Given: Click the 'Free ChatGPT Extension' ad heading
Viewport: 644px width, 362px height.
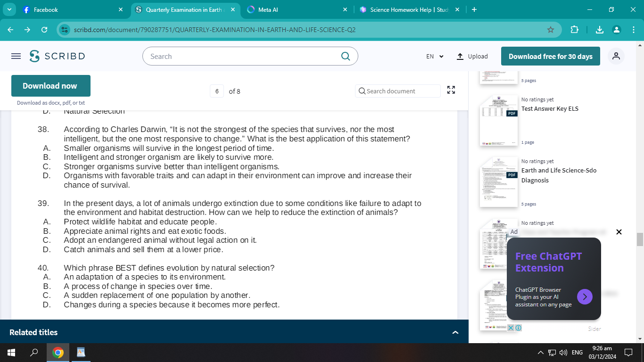Looking at the screenshot, I should click(549, 262).
